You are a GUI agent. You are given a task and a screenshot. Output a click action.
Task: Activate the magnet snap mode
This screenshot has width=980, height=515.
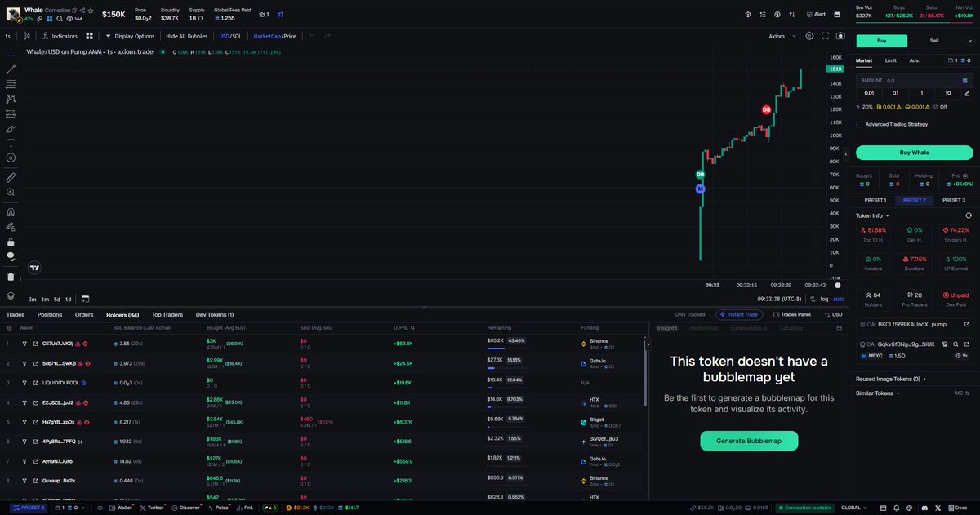tap(11, 211)
